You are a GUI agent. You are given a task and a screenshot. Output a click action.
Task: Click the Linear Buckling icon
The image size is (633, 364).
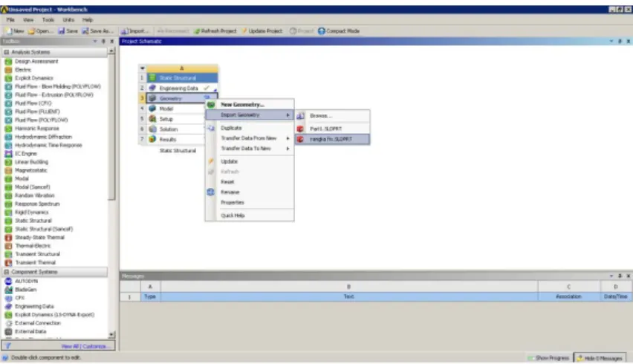click(x=8, y=162)
